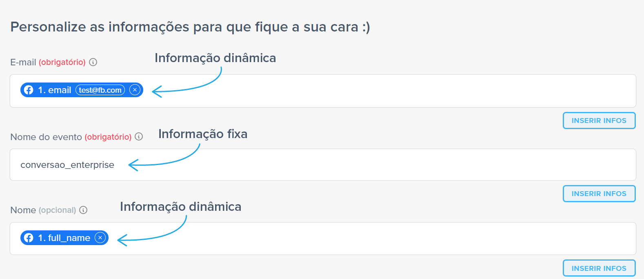644x279 pixels.
Task: Click INSERIR INFOS below the E-mail field
Action: point(599,121)
